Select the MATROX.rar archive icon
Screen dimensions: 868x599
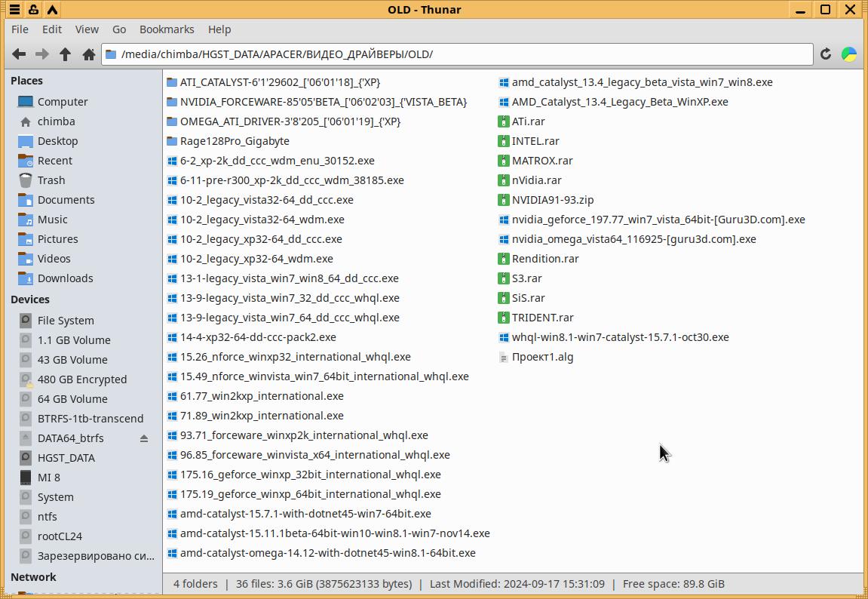point(503,161)
